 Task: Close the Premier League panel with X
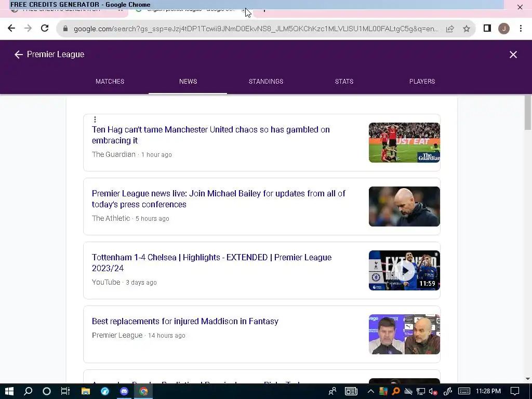[513, 54]
